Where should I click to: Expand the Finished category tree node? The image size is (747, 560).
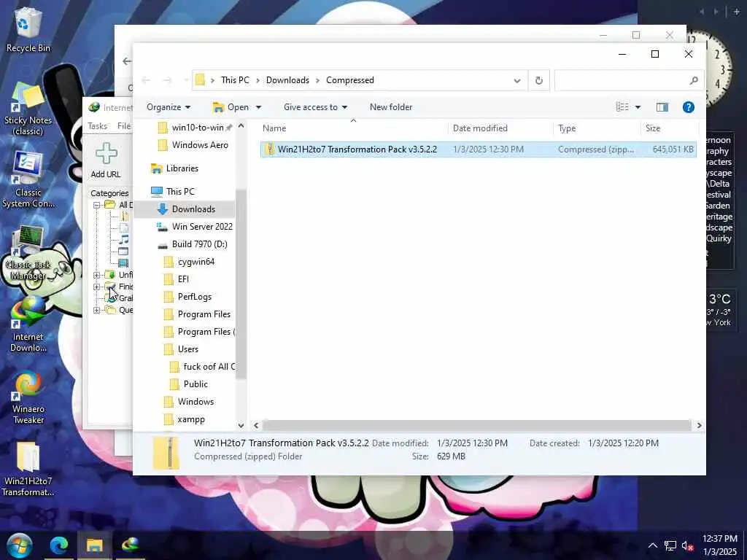point(97,287)
